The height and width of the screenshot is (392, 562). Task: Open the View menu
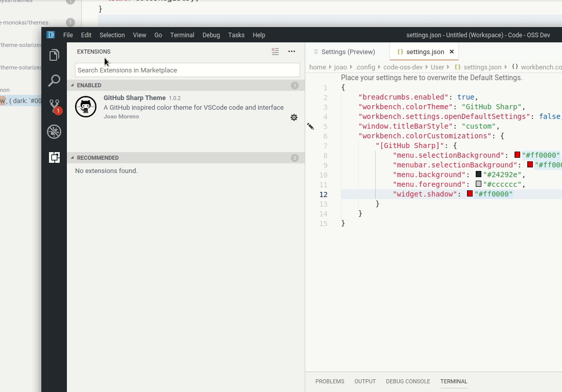coord(139,35)
